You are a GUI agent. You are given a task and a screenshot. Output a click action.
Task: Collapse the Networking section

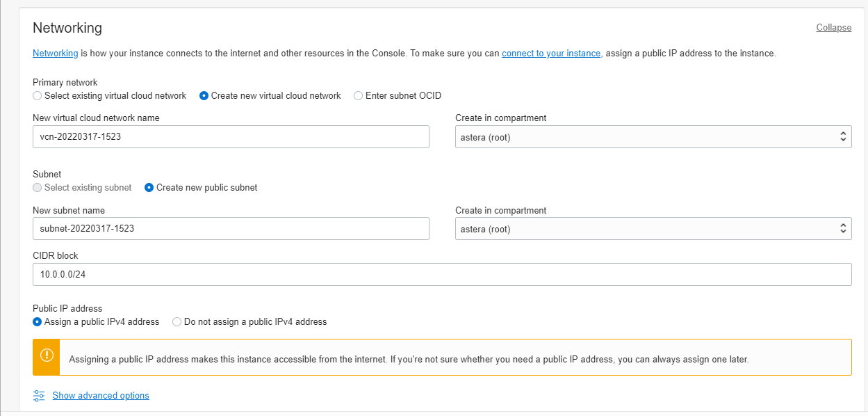pyautogui.click(x=833, y=28)
